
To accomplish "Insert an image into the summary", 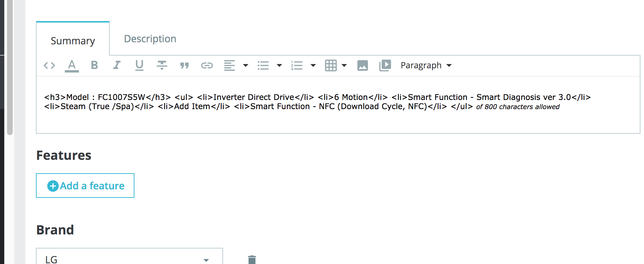I will pyautogui.click(x=362, y=65).
